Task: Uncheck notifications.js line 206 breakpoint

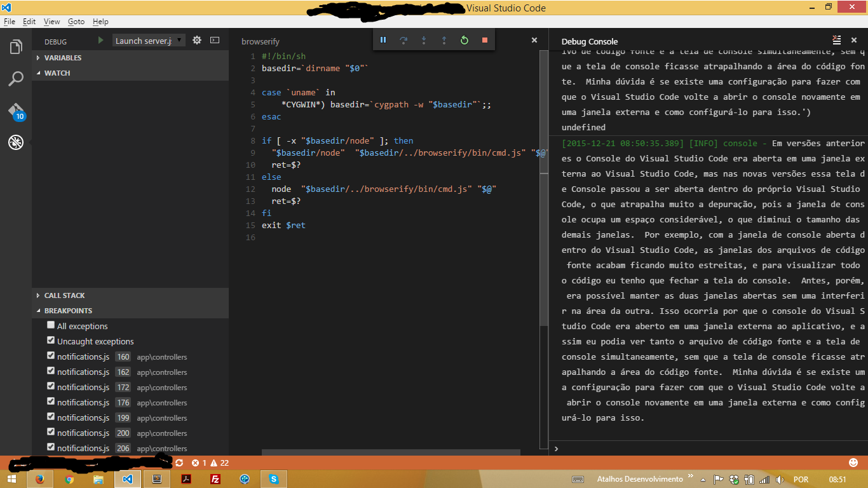Action: [x=51, y=447]
